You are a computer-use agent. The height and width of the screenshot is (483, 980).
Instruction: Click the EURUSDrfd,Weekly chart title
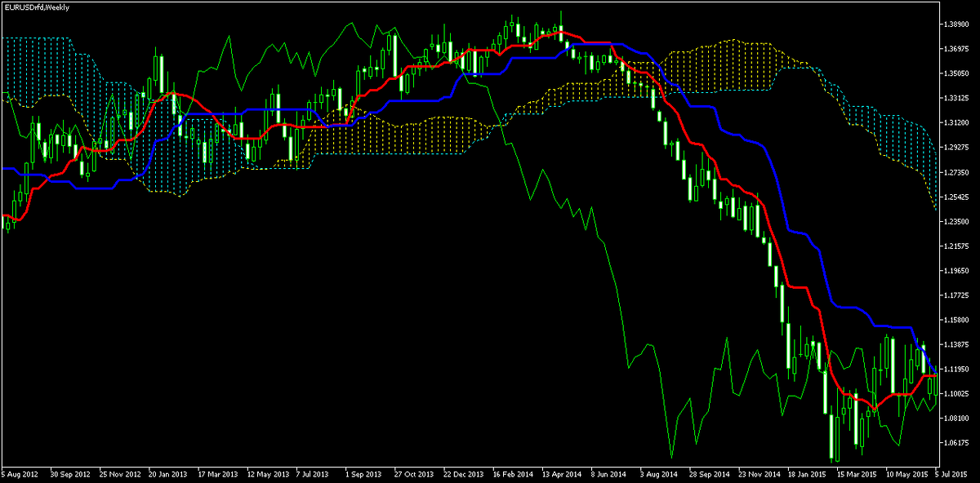point(36,7)
